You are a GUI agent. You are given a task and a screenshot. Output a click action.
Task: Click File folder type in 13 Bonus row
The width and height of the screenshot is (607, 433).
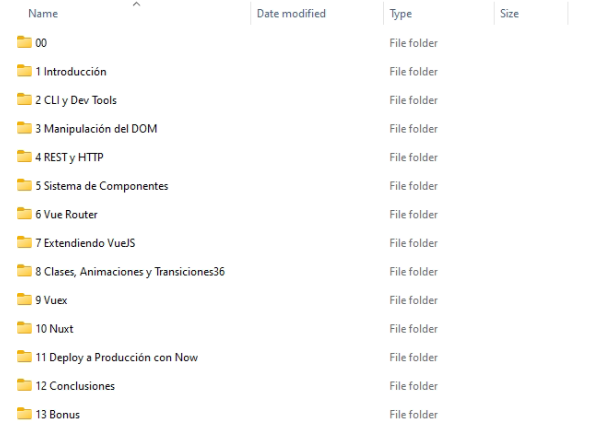[413, 414]
